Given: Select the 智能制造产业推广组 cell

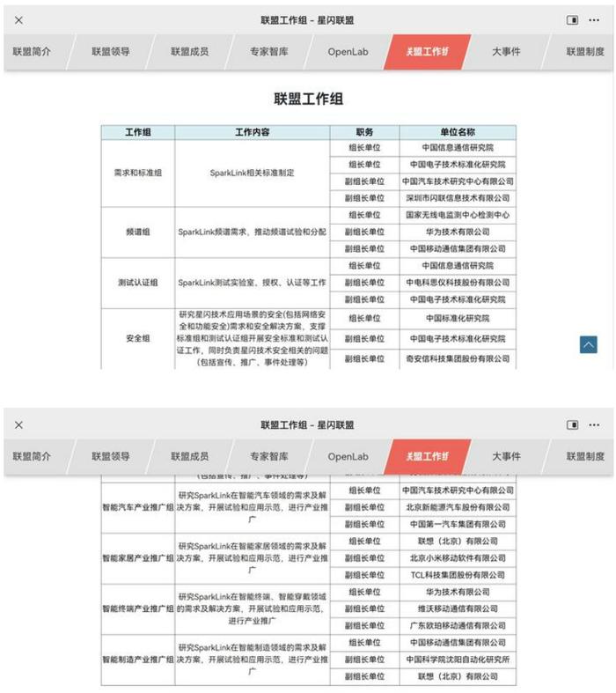Looking at the screenshot, I should click(138, 660).
